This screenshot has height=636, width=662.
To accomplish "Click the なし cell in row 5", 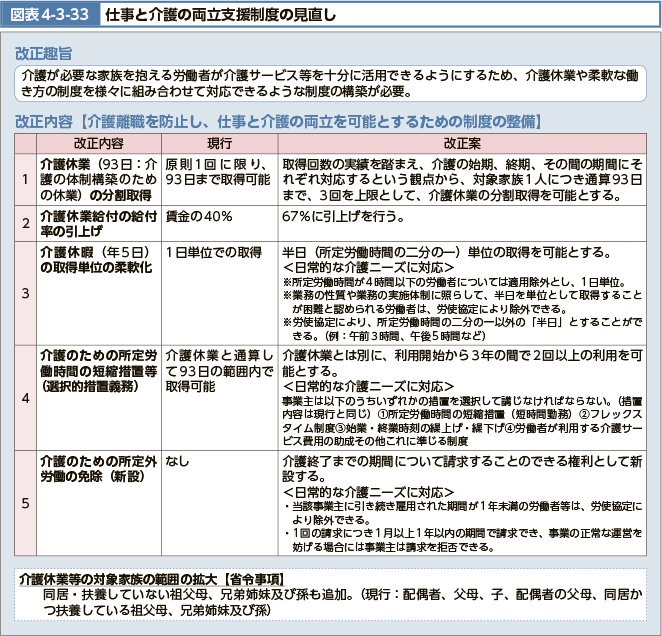I will tap(179, 461).
